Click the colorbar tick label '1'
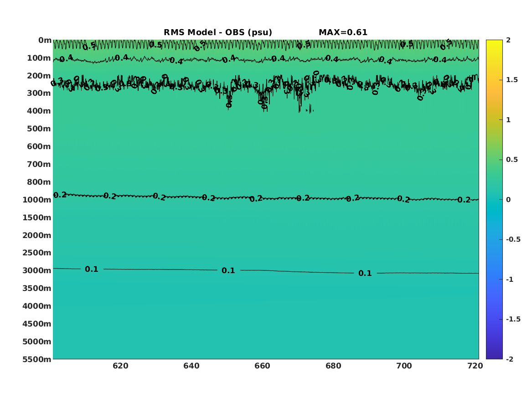Image resolution: width=532 pixels, height=399 pixels. coord(508,120)
